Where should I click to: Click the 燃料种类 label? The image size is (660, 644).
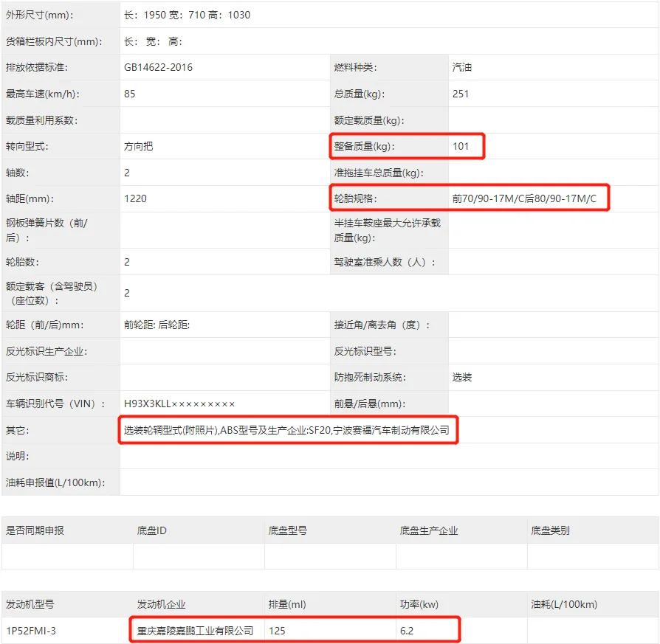tap(355, 67)
